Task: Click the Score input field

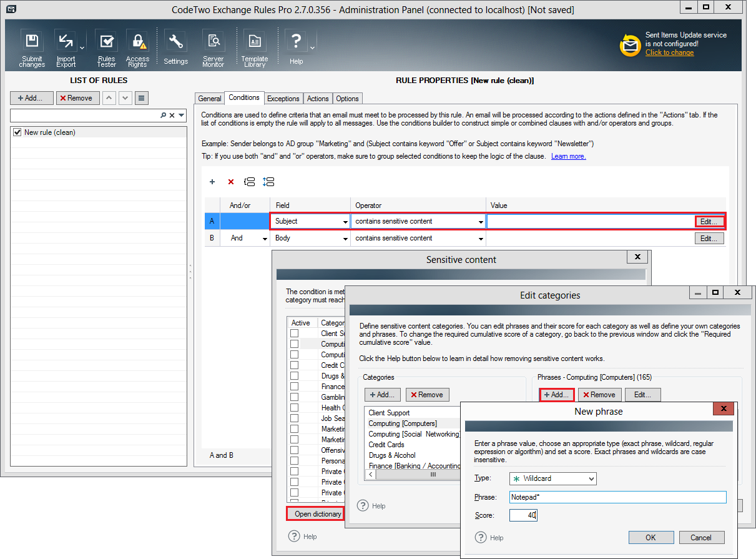Action: click(523, 515)
